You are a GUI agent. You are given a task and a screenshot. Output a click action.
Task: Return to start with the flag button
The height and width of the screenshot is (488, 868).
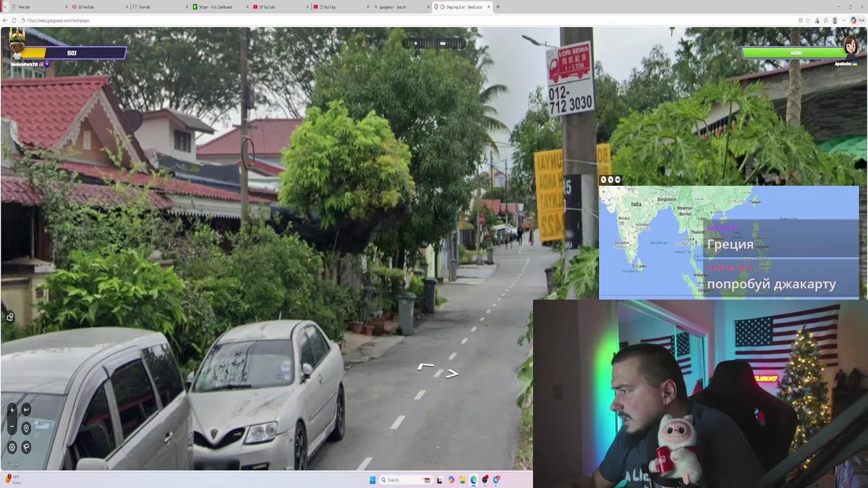(26, 447)
